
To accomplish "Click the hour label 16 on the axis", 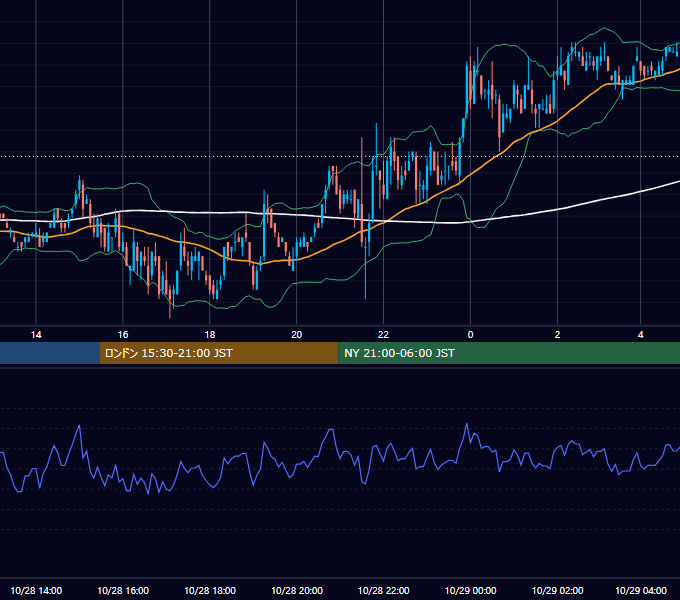I will click(x=123, y=335).
